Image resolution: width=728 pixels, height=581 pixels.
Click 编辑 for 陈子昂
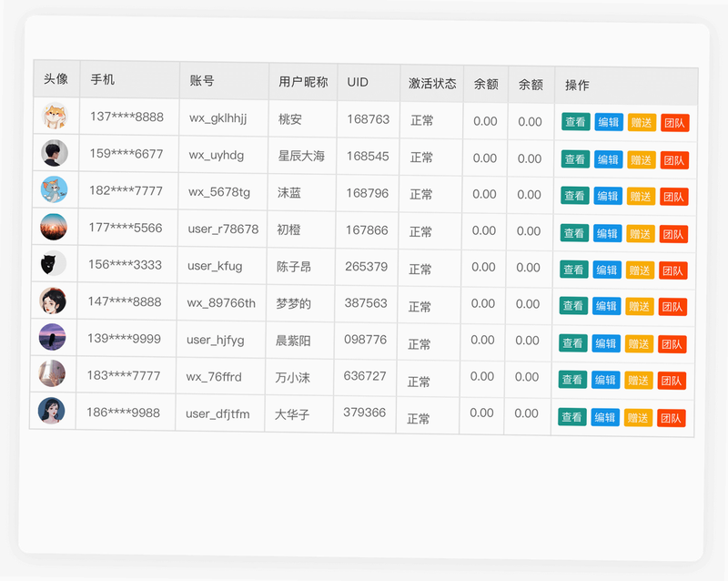coord(607,270)
